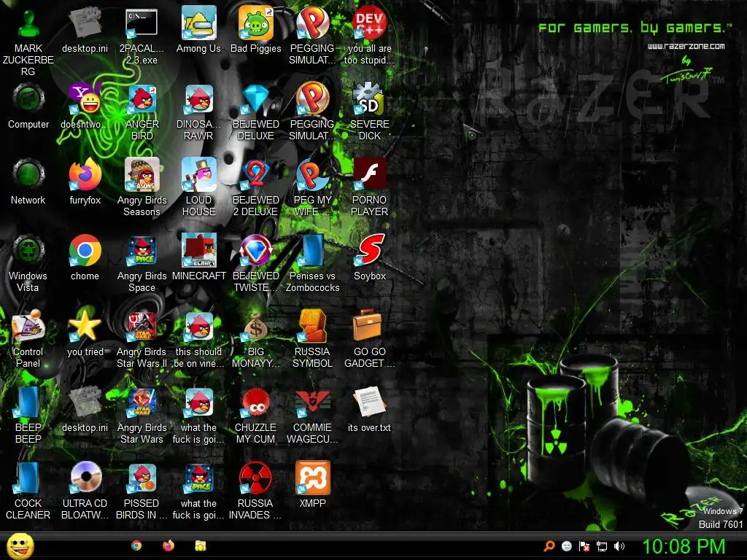The image size is (747, 560).
Task: Open the GO GO GADGET briefcase icon
Action: pyautogui.click(x=369, y=326)
